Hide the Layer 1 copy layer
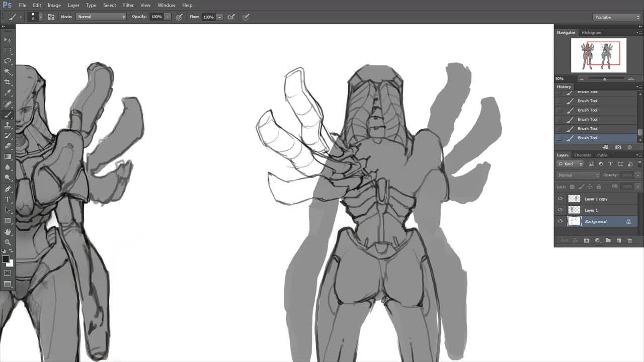This screenshot has height=362, width=644. (560, 199)
